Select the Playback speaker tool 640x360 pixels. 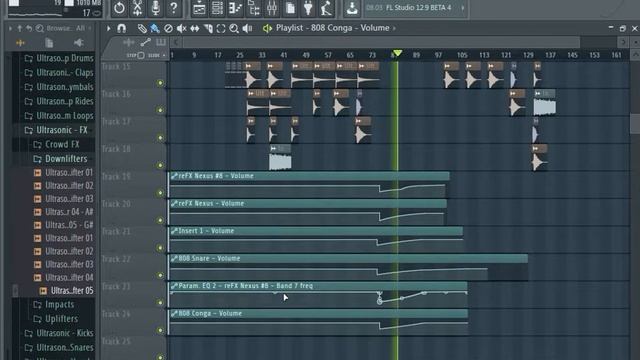coord(247,28)
